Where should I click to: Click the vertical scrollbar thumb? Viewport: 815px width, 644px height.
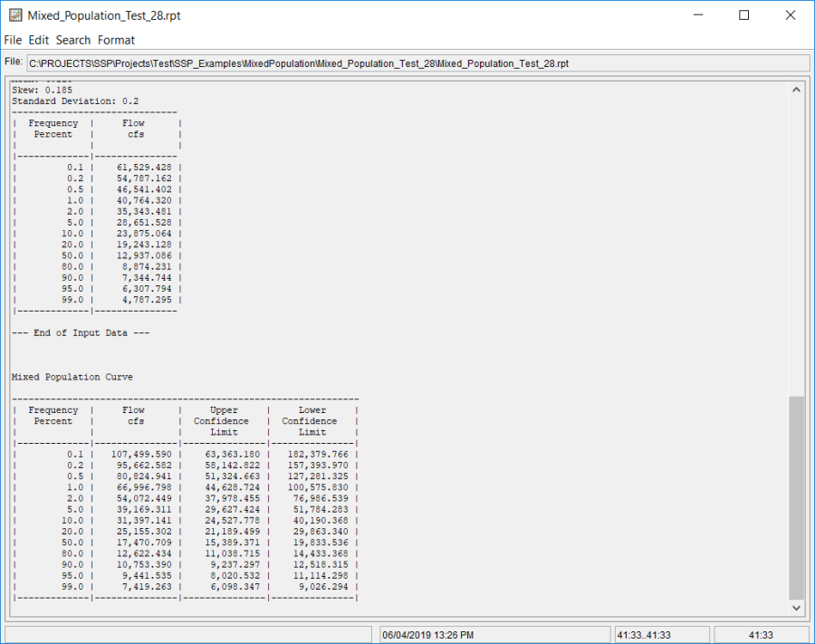796,498
